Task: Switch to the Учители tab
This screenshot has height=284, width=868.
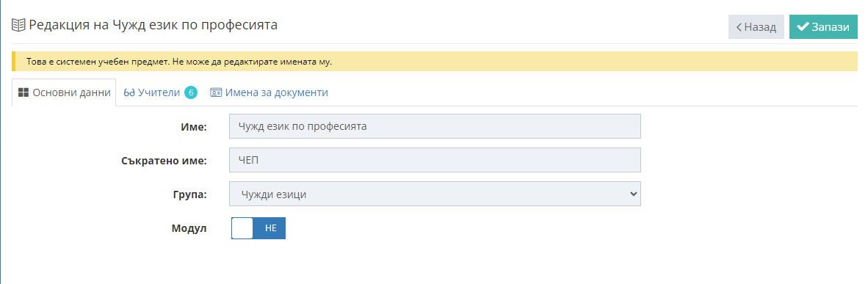Action: point(160,92)
